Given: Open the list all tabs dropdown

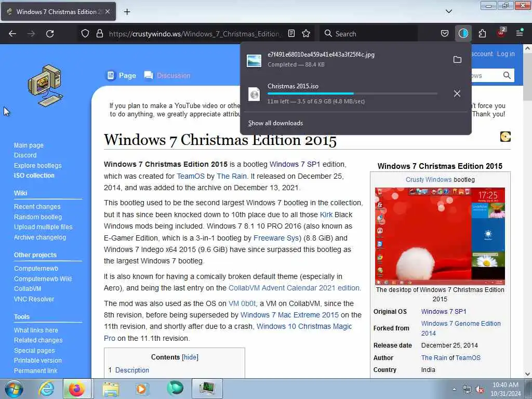Looking at the screenshot, I should [x=448, y=11].
